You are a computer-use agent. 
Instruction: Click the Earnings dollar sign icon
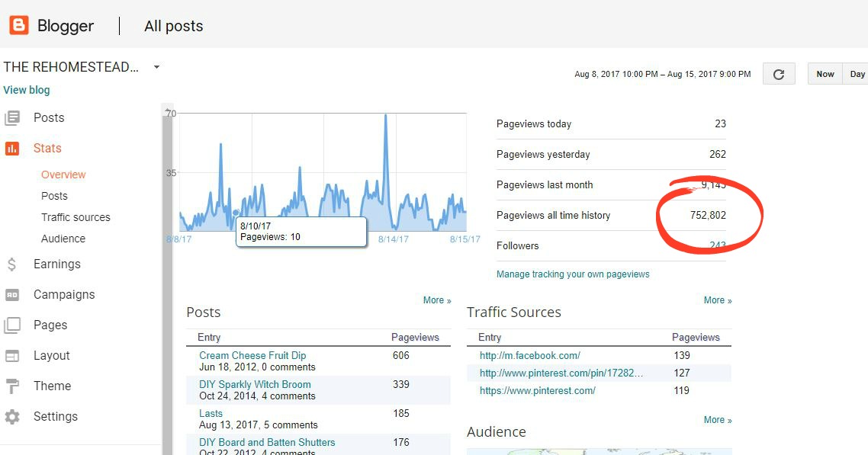(x=11, y=264)
